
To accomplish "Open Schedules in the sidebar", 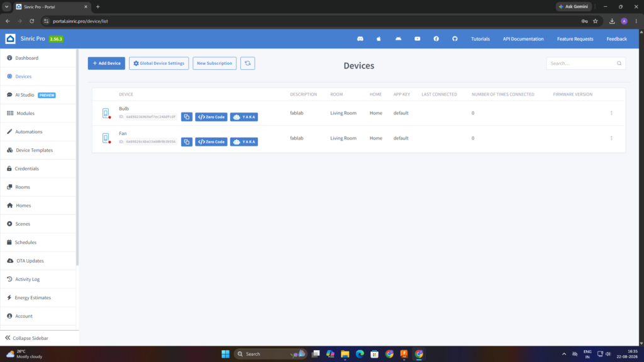I will point(38,243).
